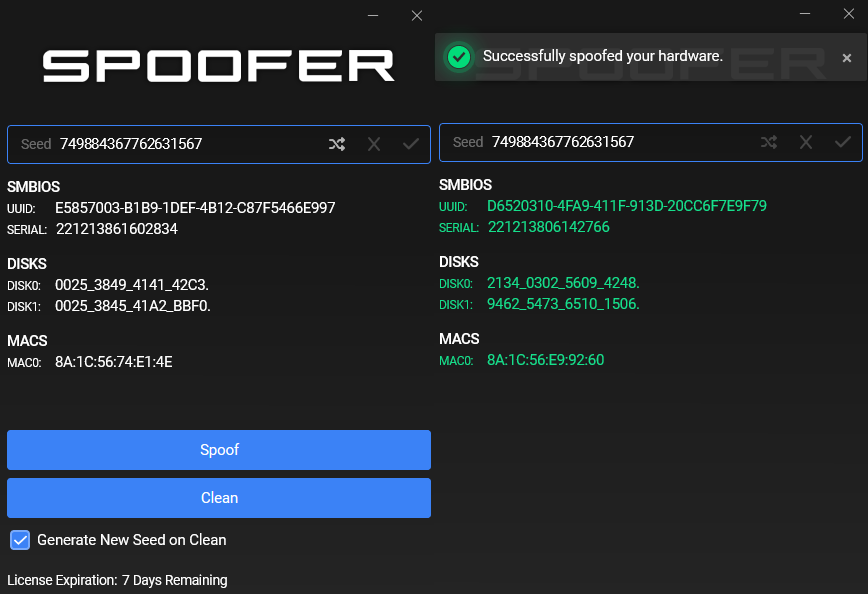Image resolution: width=868 pixels, height=594 pixels.
Task: Select the spoofed DISK1 identifier
Action: point(563,305)
